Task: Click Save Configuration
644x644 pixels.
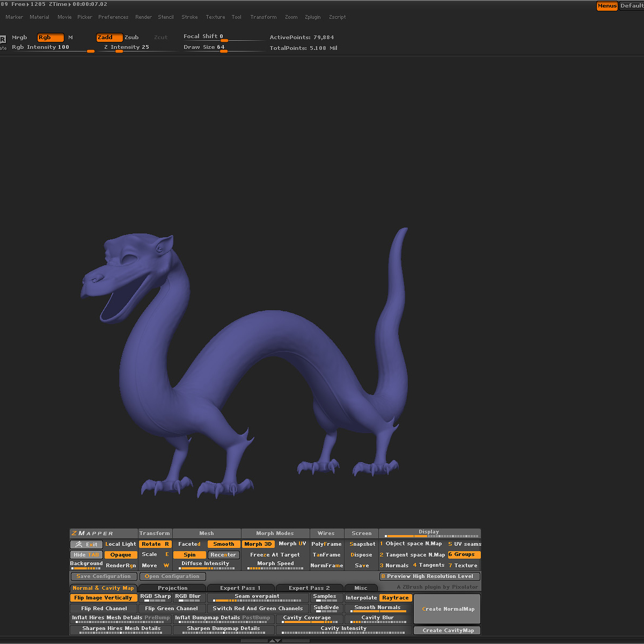Action: pos(104,576)
